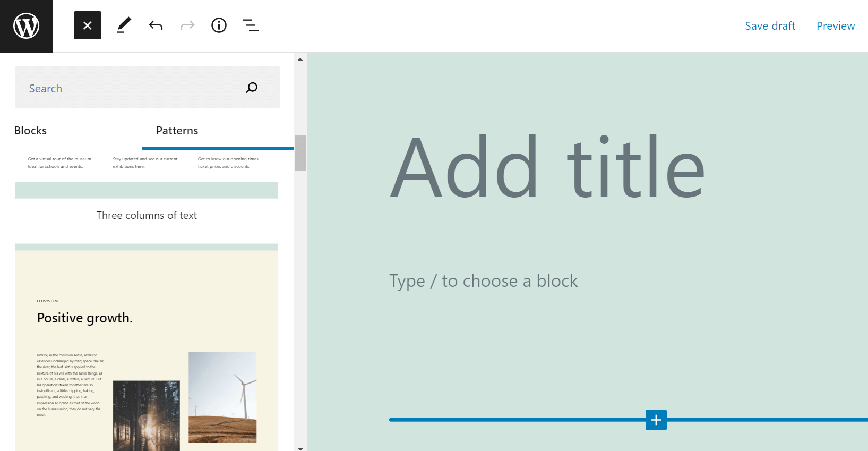Image resolution: width=868 pixels, height=451 pixels.
Task: Save the post as a draft
Action: point(770,25)
